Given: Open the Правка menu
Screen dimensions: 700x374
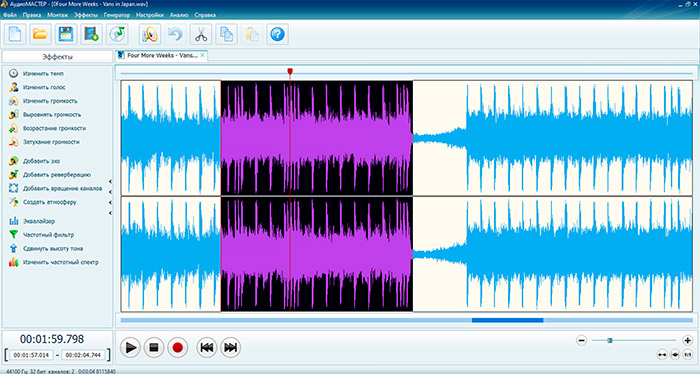Looking at the screenshot, I should (32, 15).
